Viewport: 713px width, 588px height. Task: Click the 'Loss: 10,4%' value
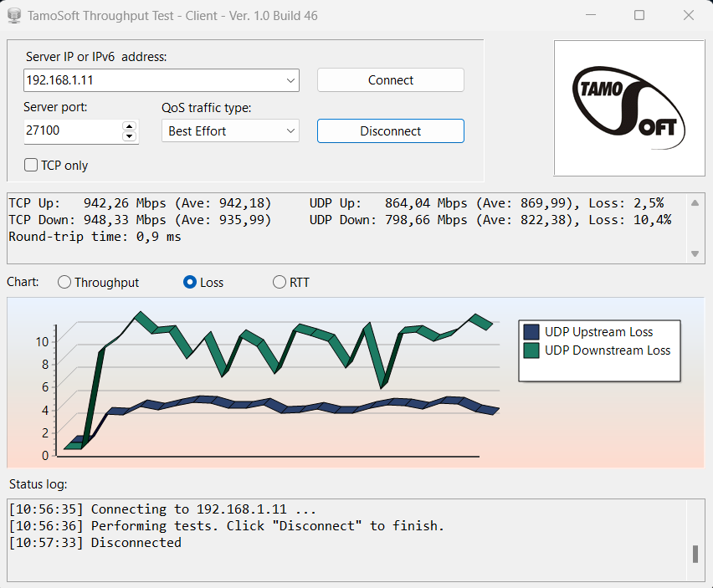click(630, 220)
